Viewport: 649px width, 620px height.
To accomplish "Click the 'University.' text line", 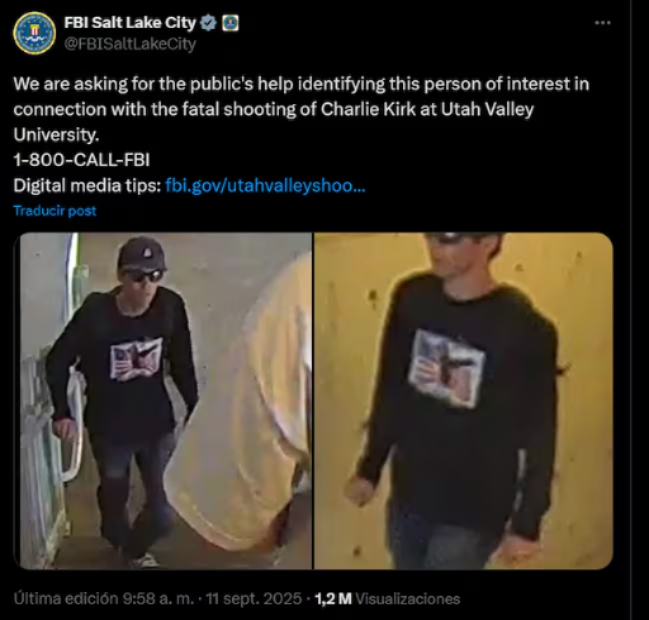I will tap(56, 135).
